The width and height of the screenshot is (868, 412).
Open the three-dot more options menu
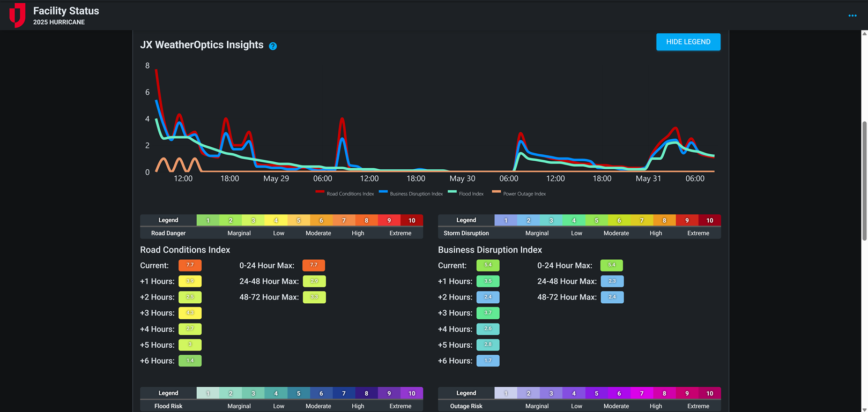pyautogui.click(x=852, y=16)
